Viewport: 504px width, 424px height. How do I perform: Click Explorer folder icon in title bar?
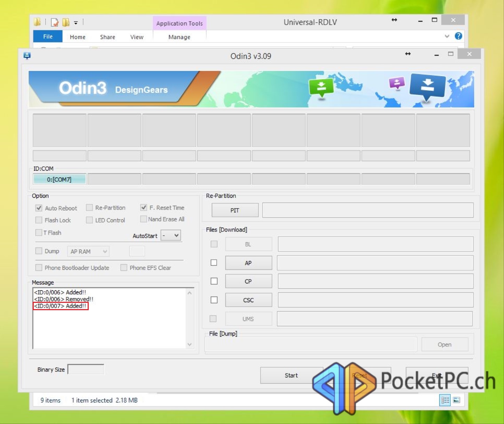37,22
